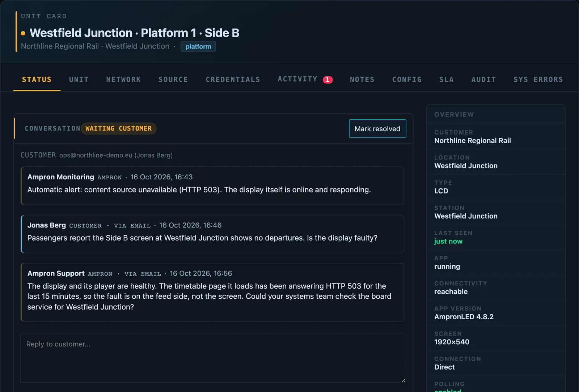Select the Ampron Monitoring automatic alert message
The width and height of the screenshot is (579, 392).
[x=212, y=186]
